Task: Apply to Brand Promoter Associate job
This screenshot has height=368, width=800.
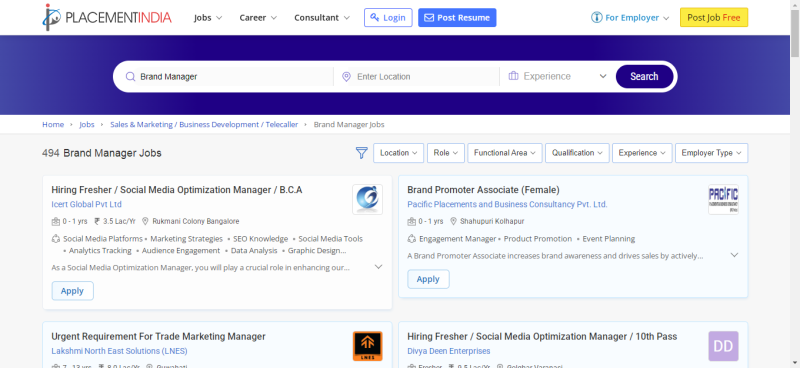Action: pyautogui.click(x=428, y=279)
